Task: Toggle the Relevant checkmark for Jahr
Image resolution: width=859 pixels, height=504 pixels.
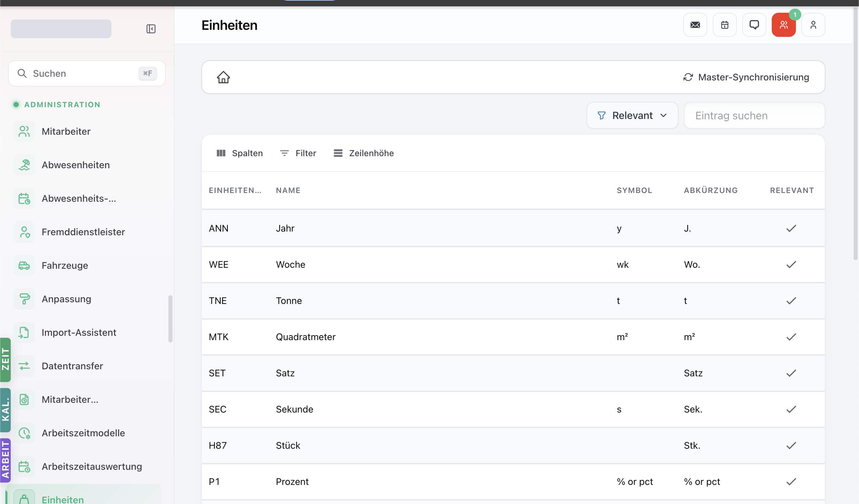Action: [791, 228]
